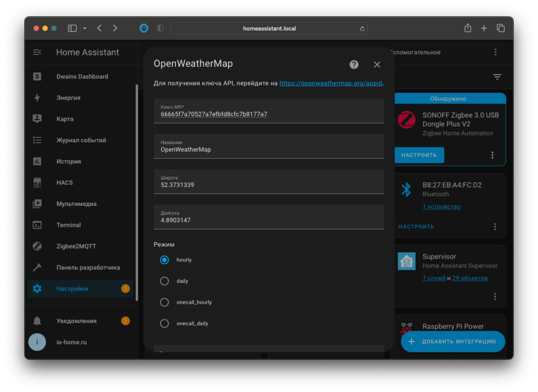538x392 pixels.
Task: Open the Вспомогательное tab
Action: 416,52
